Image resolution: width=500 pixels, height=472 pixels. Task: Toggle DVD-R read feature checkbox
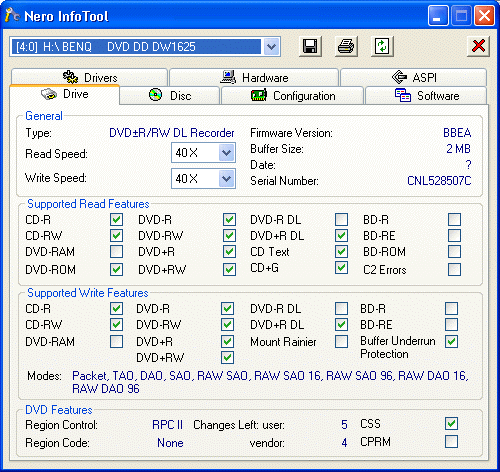click(x=229, y=220)
